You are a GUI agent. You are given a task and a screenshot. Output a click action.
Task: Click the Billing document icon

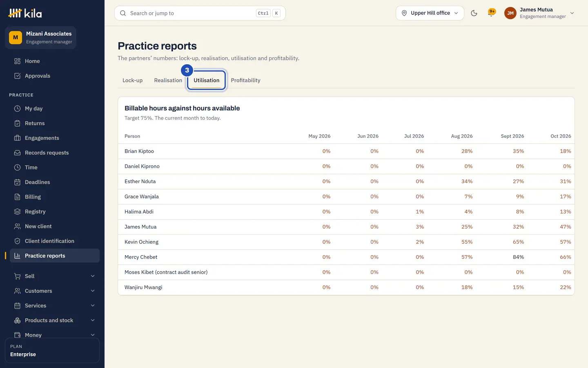(17, 197)
